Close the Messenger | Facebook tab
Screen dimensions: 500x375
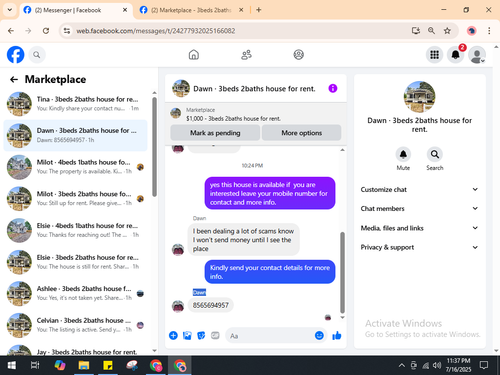click(125, 10)
